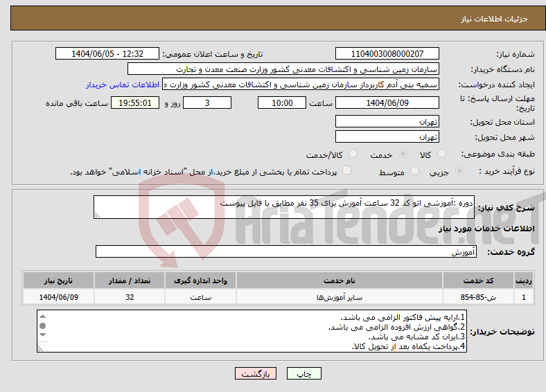Click the تعداد / مقدار column header
This screenshot has height=392, width=546.
pyautogui.click(x=130, y=280)
